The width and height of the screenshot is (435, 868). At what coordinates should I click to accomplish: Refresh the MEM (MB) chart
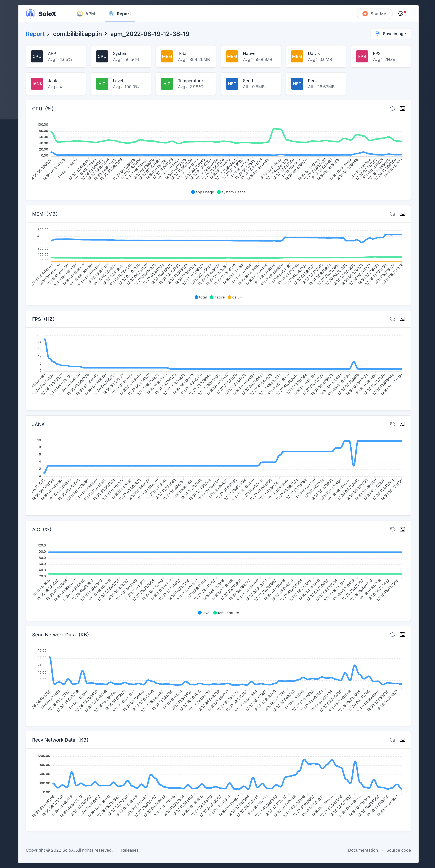(x=392, y=214)
